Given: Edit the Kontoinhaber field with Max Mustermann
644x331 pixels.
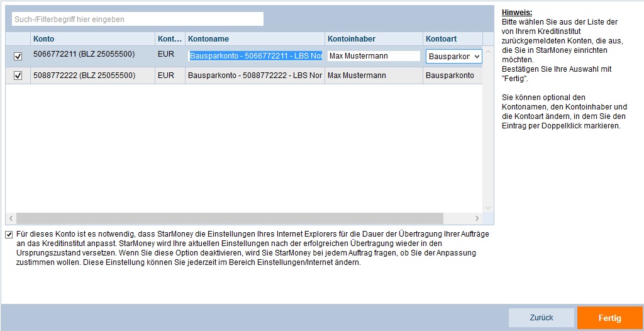Looking at the screenshot, I should coord(374,56).
